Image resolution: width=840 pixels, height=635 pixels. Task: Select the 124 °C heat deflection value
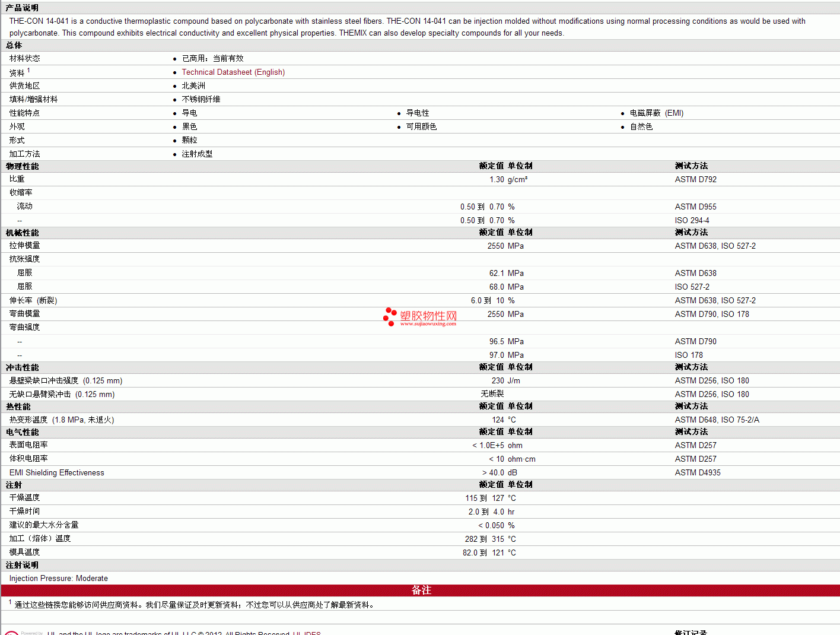[504, 420]
